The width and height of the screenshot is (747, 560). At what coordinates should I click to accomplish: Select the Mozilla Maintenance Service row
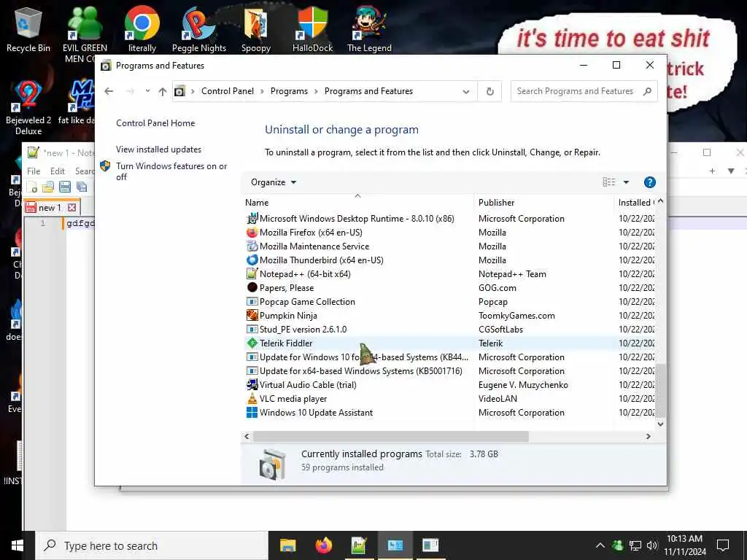449,246
